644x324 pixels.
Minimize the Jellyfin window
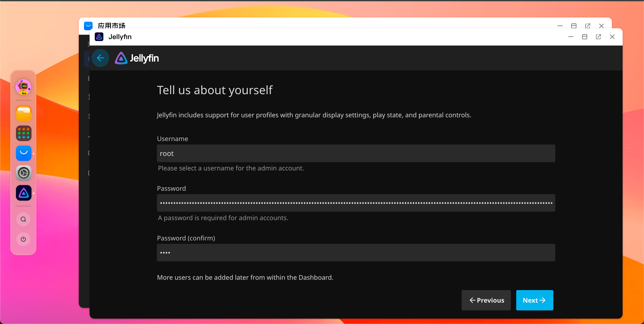[571, 37]
